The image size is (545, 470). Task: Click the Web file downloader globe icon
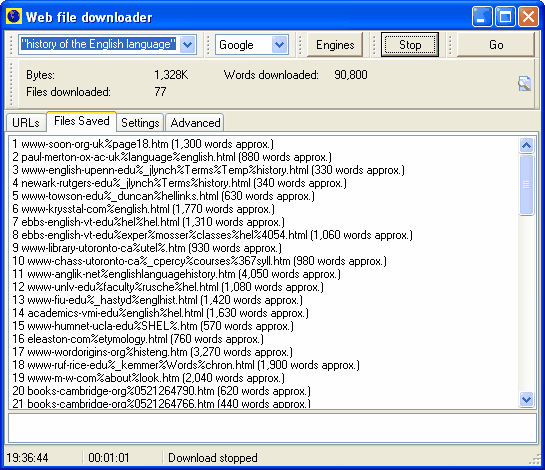14,16
